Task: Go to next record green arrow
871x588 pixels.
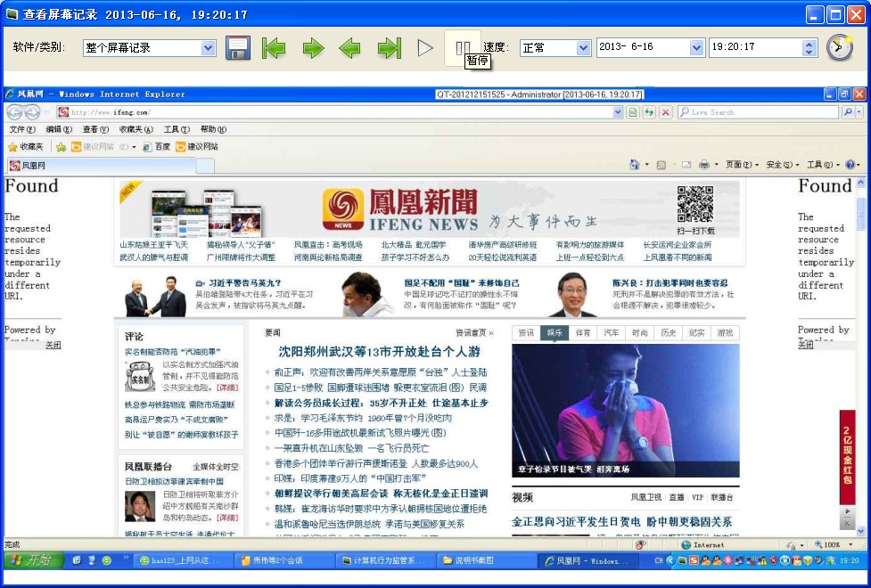Action: coord(313,48)
